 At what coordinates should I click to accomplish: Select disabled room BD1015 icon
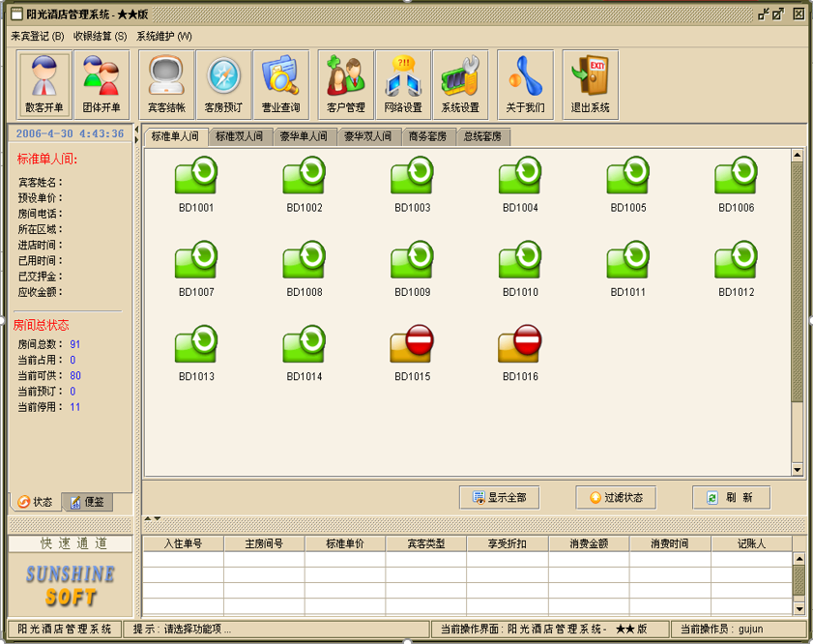(412, 344)
